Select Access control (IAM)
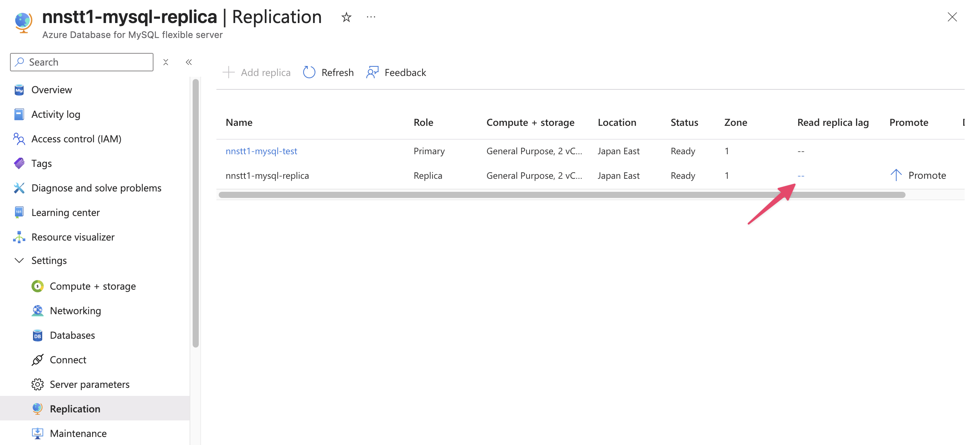The height and width of the screenshot is (445, 980). (76, 139)
